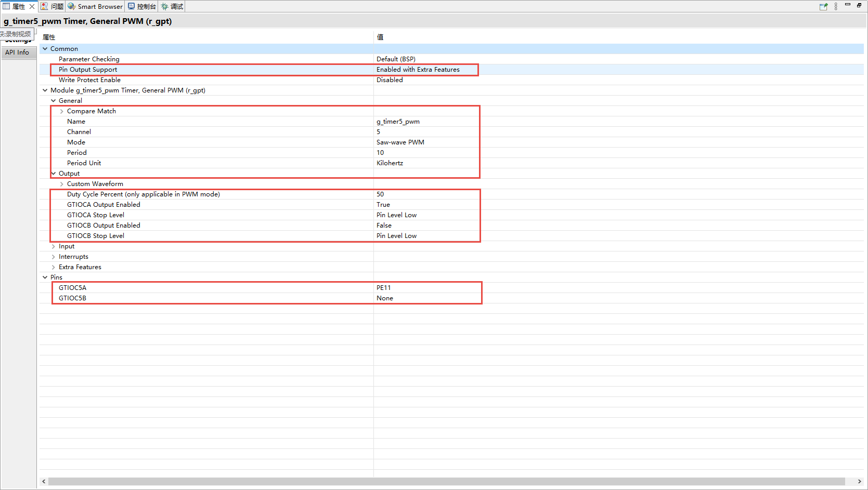868x490 pixels.
Task: Select the Duty Cycle Percent label
Action: (x=144, y=194)
